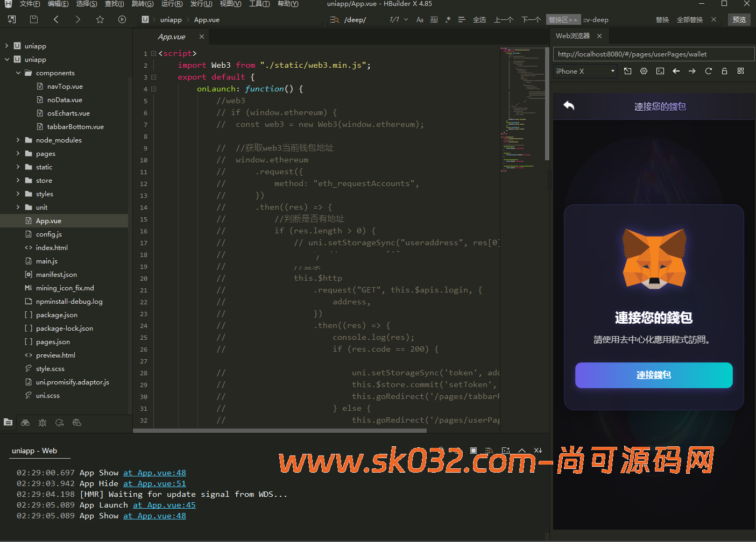Click the 連接錢包 gradient button
Image resolution: width=756 pixels, height=542 pixels.
653,375
